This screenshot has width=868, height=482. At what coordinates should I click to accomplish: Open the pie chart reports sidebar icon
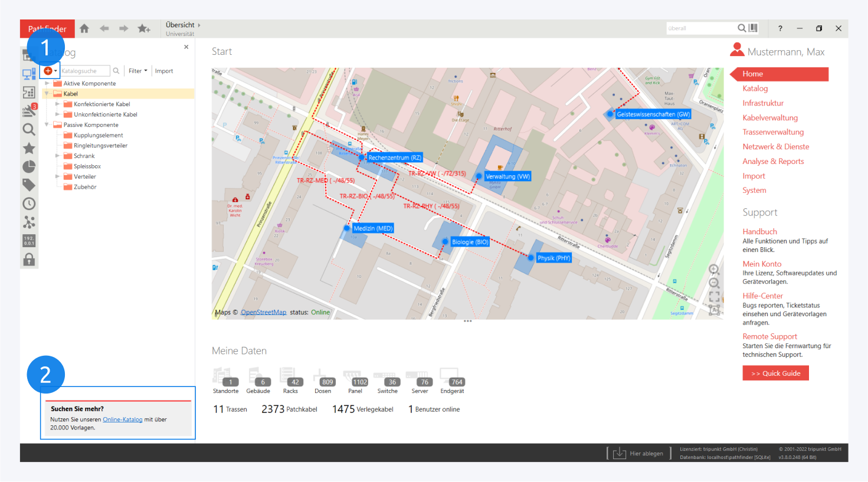tap(29, 167)
